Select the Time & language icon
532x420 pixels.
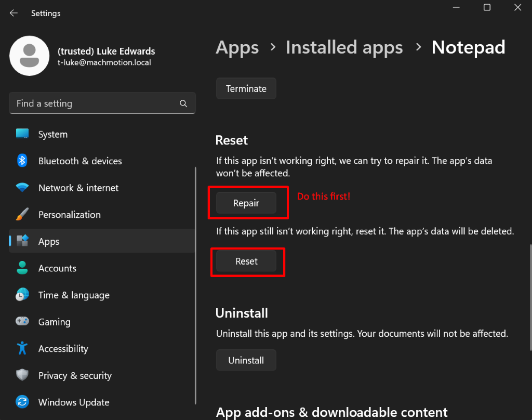coord(22,295)
